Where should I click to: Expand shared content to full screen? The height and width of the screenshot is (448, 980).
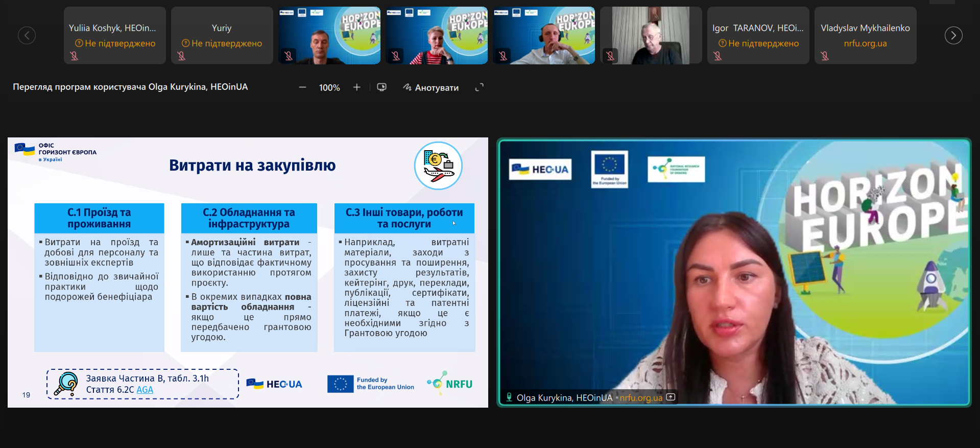[x=479, y=87]
